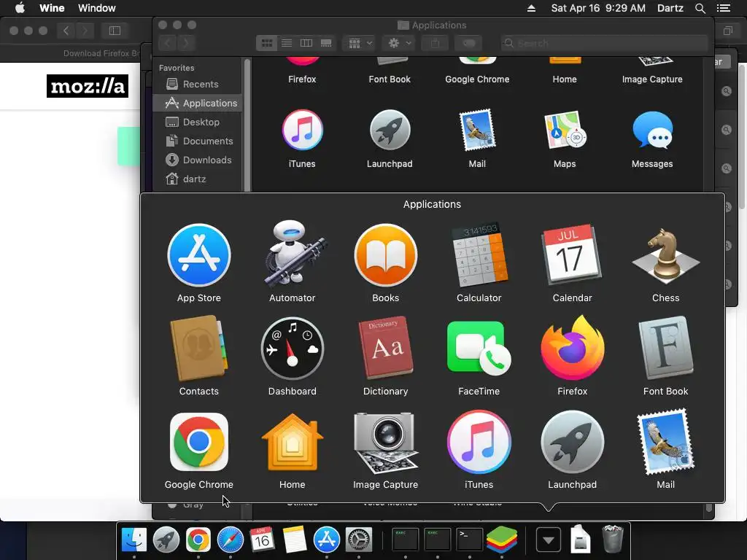Image resolution: width=747 pixels, height=560 pixels.
Task: Open Calendar from the Dock
Action: [x=263, y=540]
